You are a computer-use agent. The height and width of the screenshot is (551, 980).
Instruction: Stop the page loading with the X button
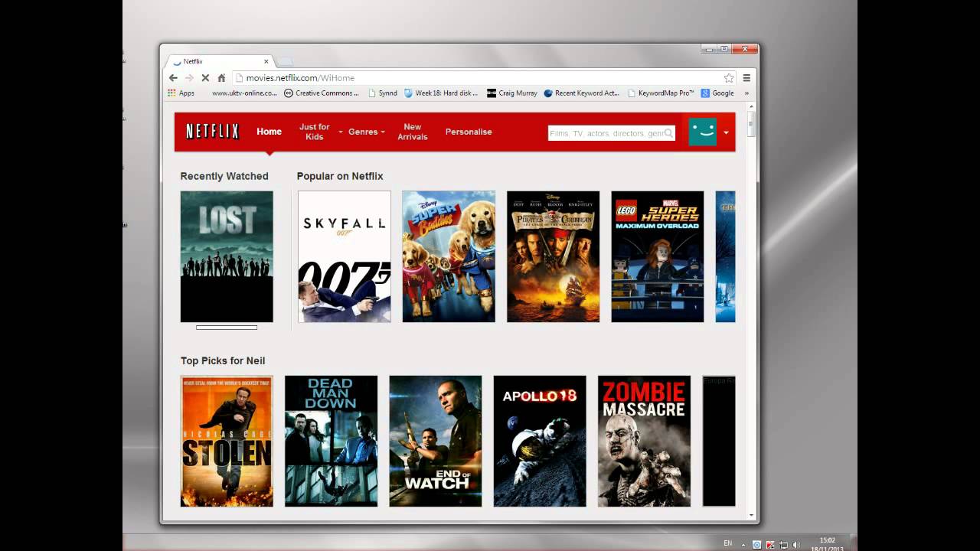point(205,78)
